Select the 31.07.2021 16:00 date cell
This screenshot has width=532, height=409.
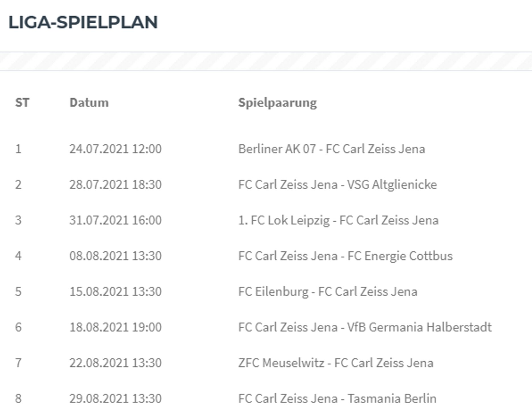pyautogui.click(x=115, y=220)
